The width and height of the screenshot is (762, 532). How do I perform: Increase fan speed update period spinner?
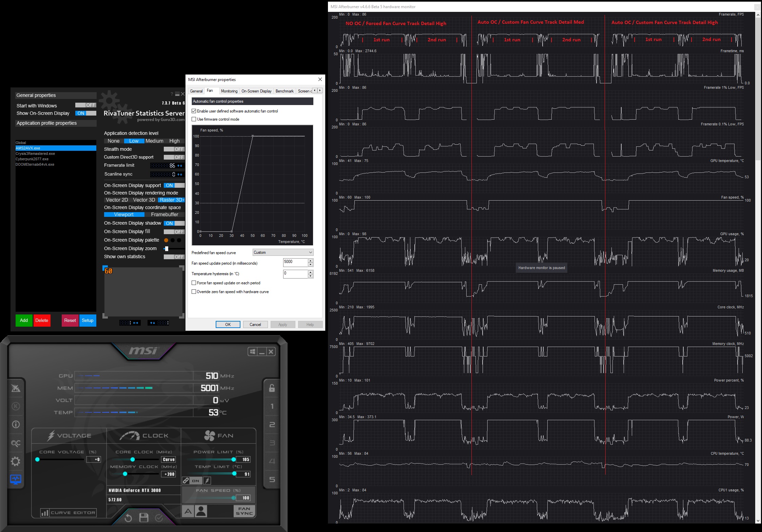coord(310,261)
